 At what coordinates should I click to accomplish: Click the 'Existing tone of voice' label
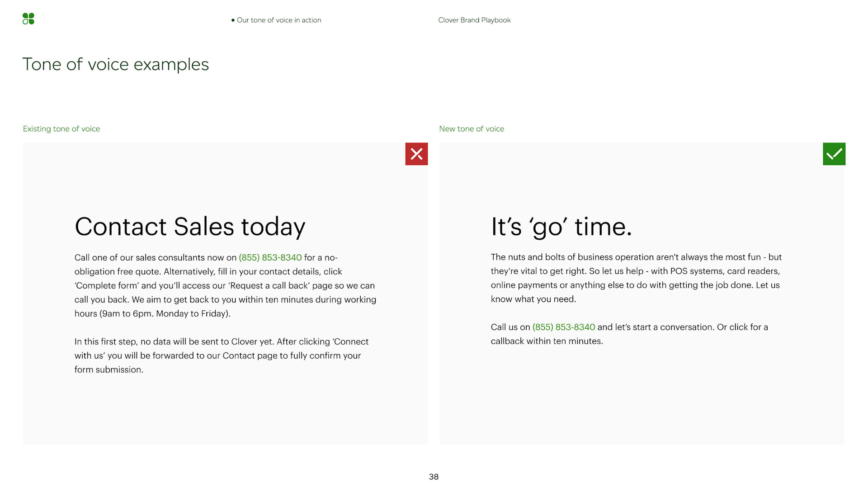[x=61, y=128]
